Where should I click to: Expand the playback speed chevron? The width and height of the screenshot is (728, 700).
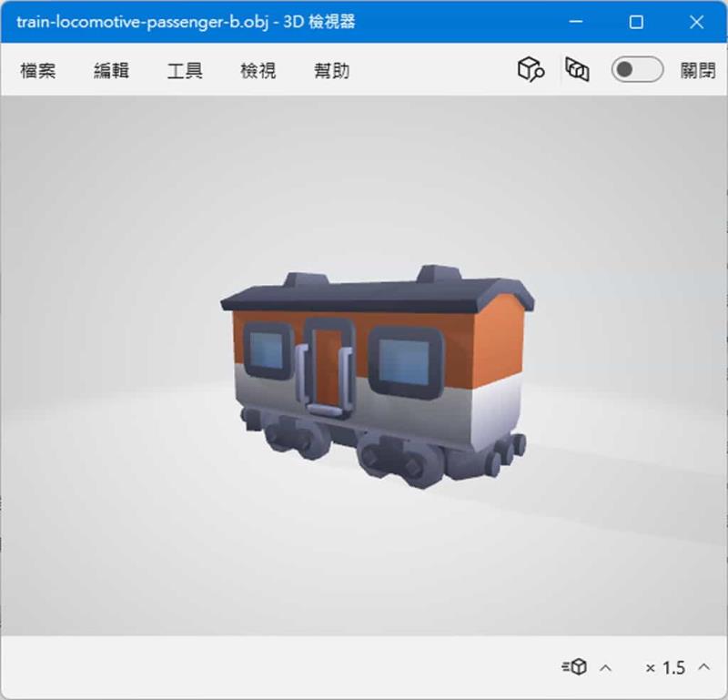point(703,667)
